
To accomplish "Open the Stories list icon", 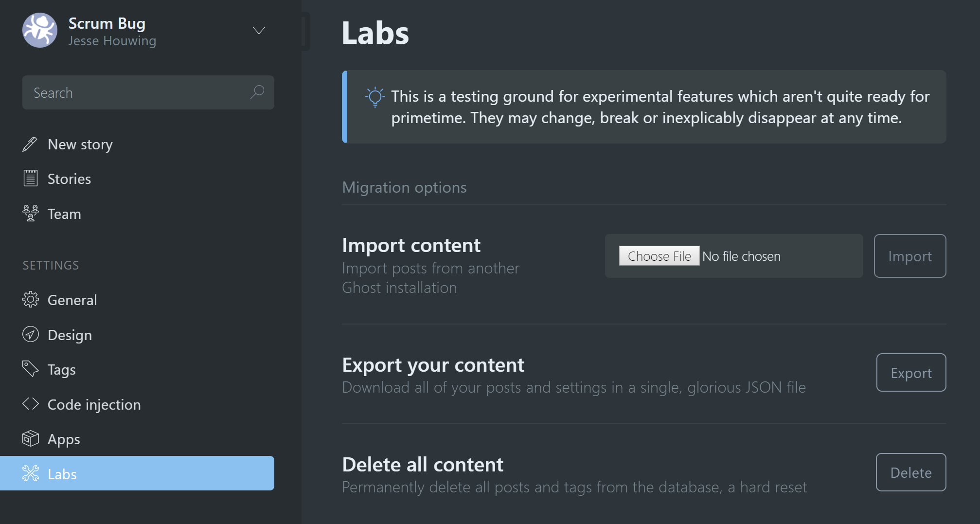I will [x=30, y=179].
